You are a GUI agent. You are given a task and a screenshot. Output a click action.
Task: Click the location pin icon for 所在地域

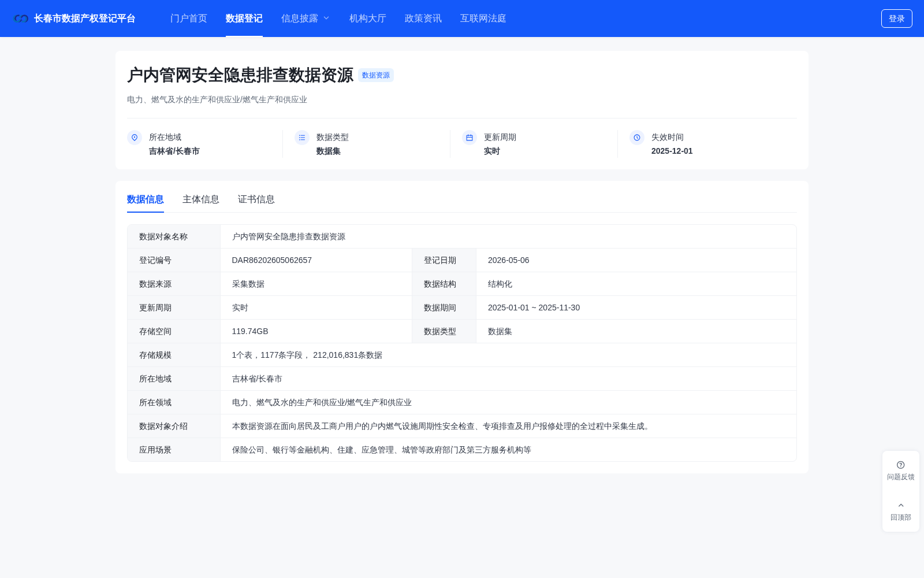135,138
